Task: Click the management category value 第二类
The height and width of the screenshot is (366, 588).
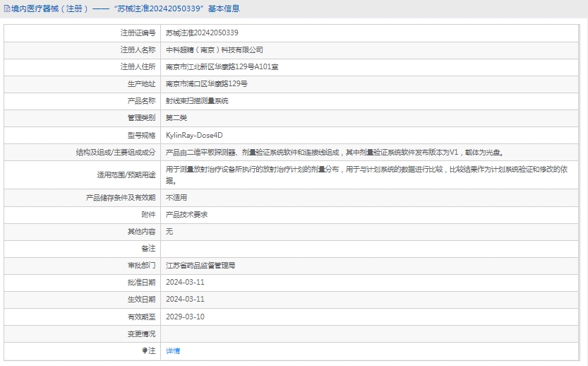Action: pyautogui.click(x=176, y=118)
